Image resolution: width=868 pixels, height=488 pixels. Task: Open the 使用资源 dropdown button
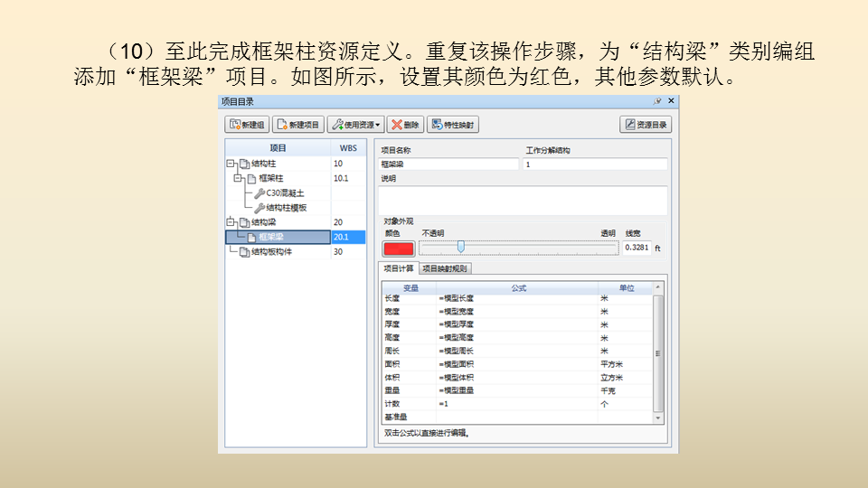click(355, 125)
